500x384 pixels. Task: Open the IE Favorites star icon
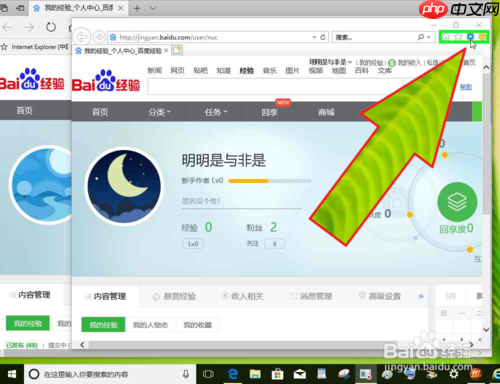458,37
